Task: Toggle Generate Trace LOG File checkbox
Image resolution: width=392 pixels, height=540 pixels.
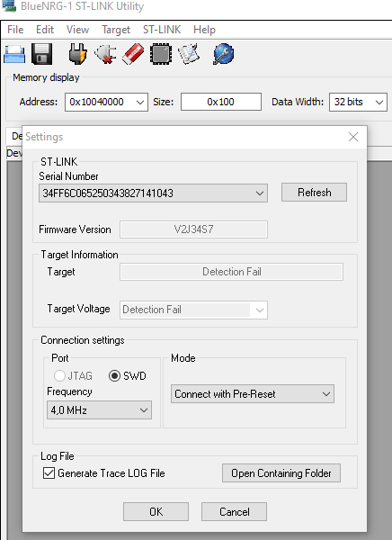Action: [49, 473]
